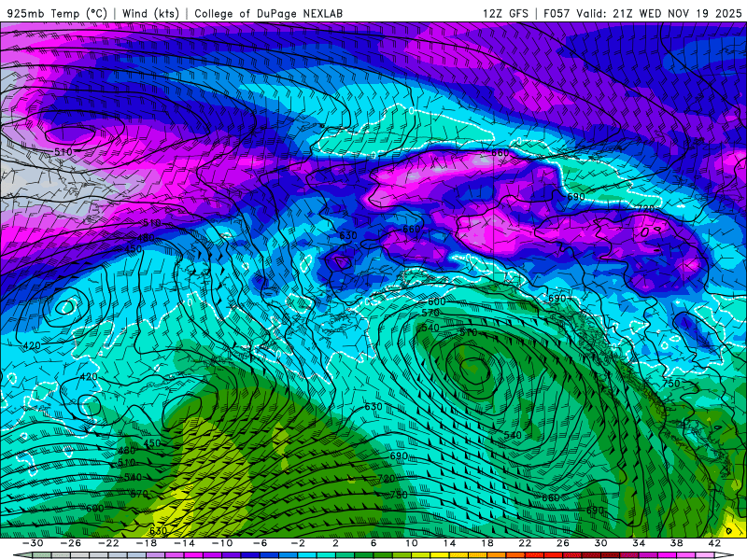Click the positive 14 colorbar label
747x560 pixels.
449,543
